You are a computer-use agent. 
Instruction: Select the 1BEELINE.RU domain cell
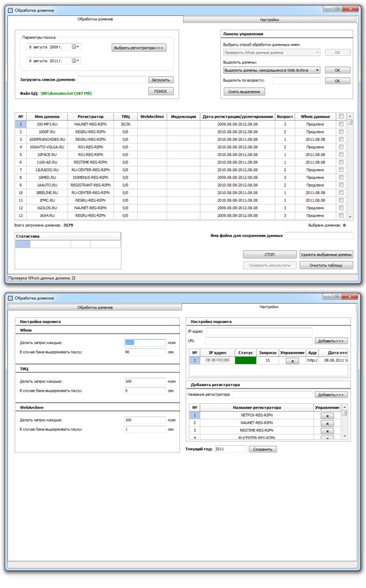pos(47,193)
